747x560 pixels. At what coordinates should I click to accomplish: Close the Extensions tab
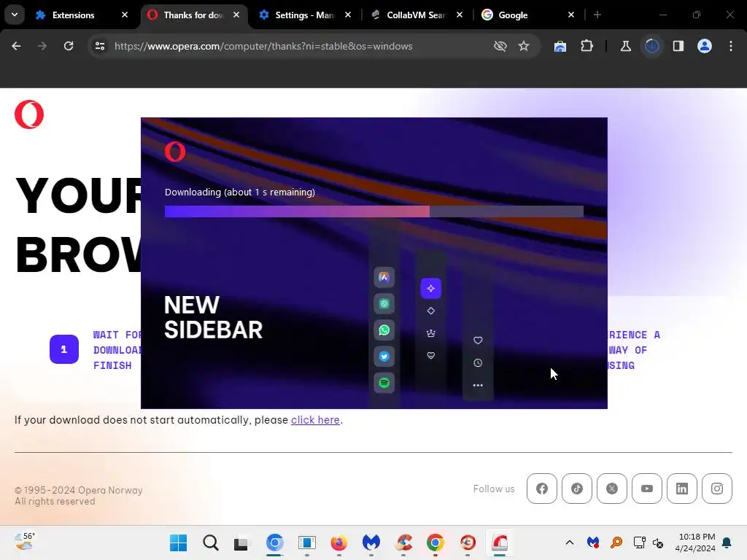coord(125,15)
